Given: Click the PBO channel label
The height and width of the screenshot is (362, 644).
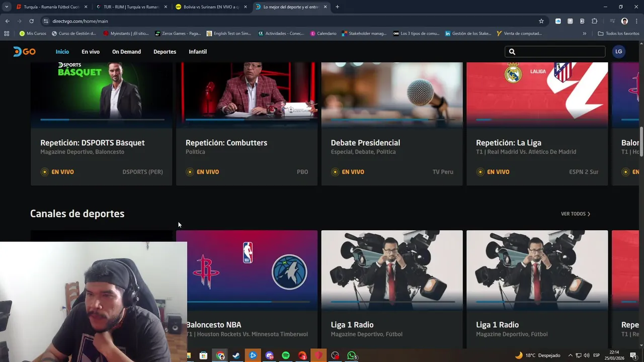Looking at the screenshot, I should pyautogui.click(x=302, y=172).
